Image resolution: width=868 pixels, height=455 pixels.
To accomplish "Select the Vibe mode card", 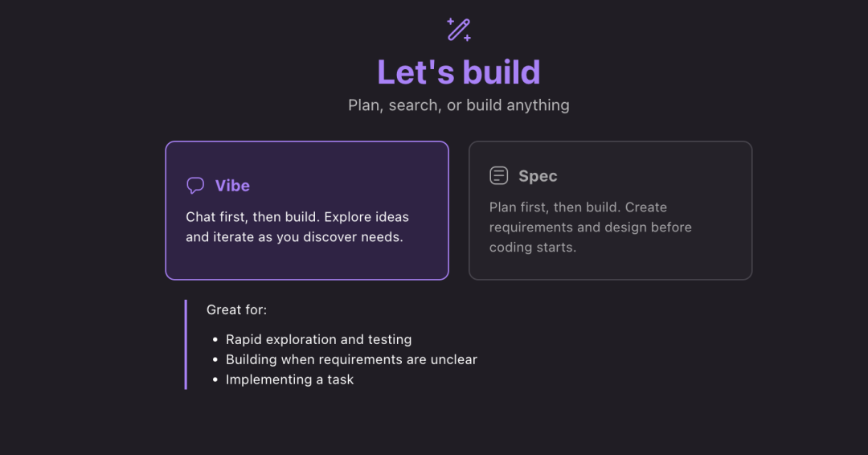I will 306,257.
